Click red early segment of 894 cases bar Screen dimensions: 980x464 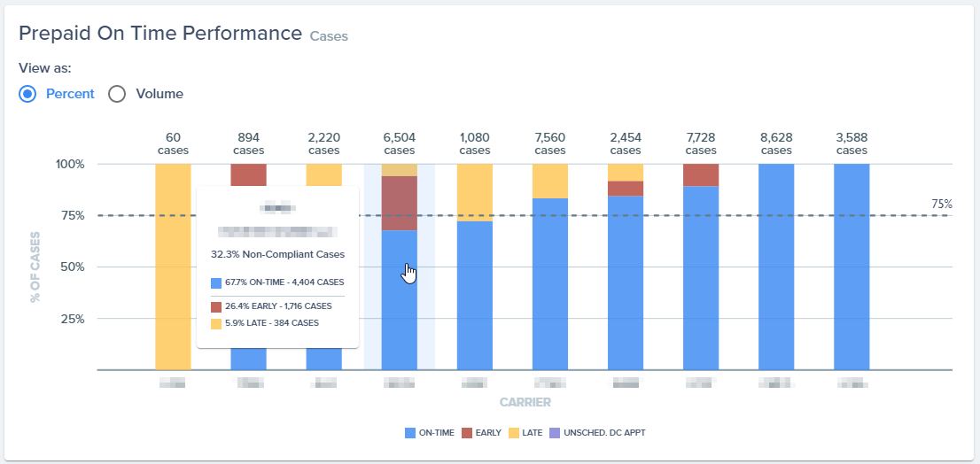[249, 174]
